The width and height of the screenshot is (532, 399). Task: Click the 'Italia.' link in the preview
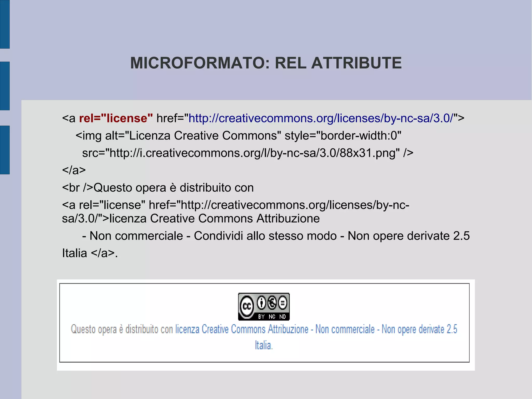tap(264, 345)
